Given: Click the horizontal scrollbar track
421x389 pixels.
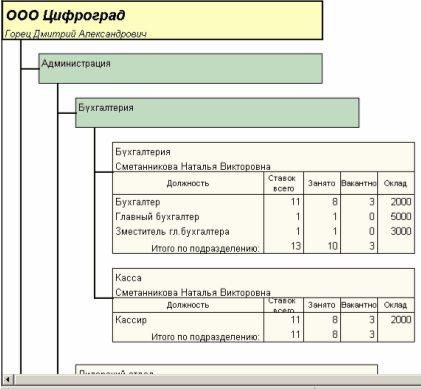Looking at the screenshot, I should click(217, 379).
